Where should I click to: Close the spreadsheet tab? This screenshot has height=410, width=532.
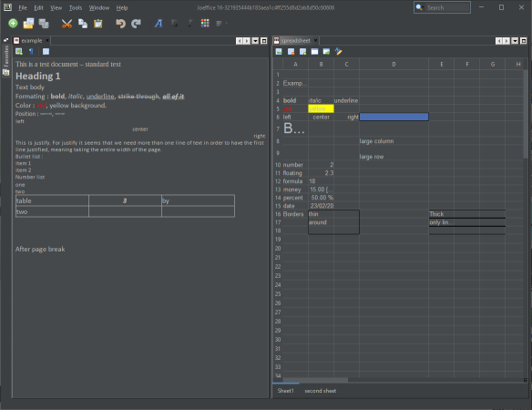315,41
